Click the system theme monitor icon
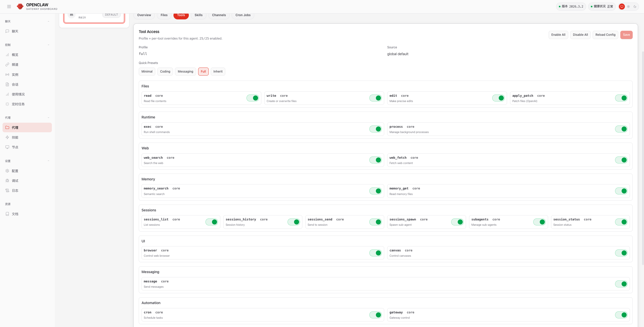The image size is (644, 327). (622, 7)
